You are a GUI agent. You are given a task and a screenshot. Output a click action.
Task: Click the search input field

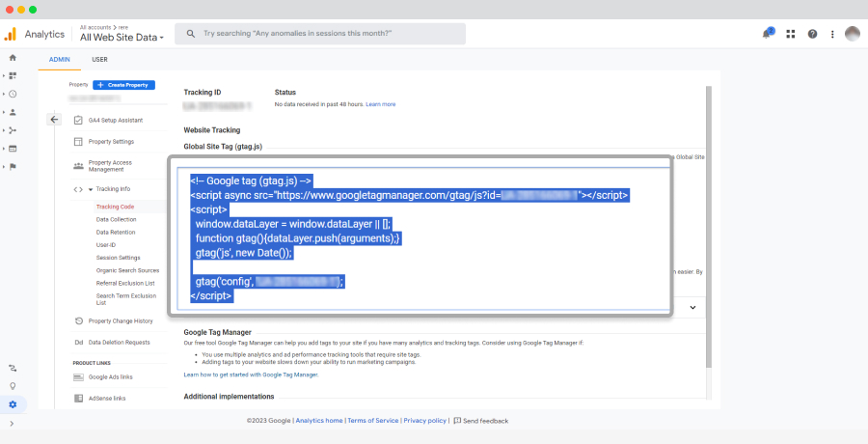click(320, 34)
